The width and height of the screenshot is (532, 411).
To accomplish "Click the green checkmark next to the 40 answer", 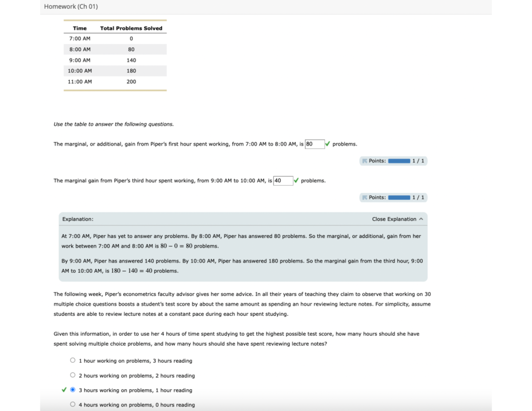I will 296,180.
